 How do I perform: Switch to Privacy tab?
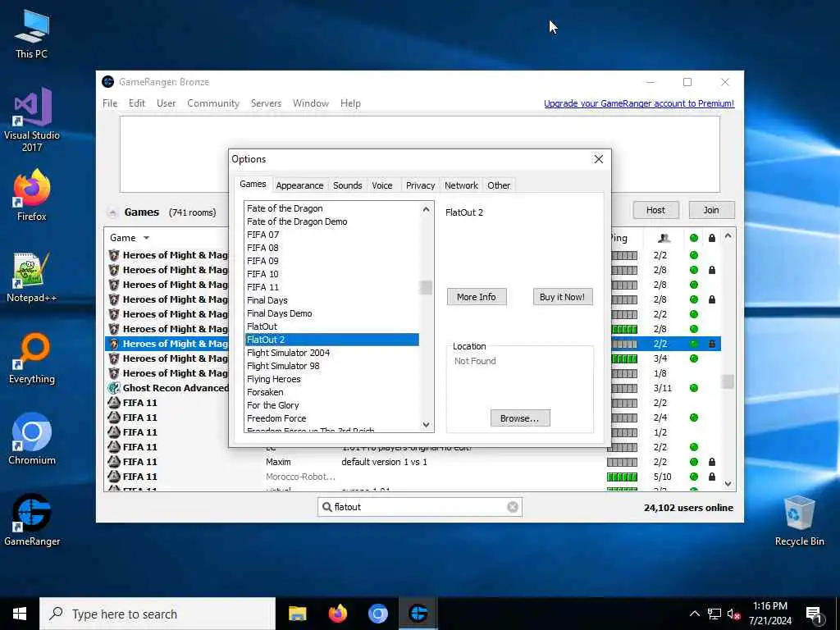[421, 185]
